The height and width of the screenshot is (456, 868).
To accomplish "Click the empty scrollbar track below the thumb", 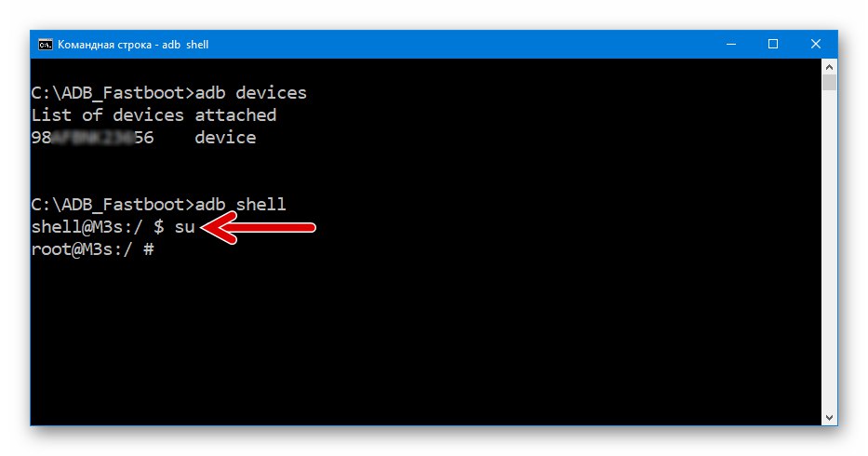I will pyautogui.click(x=830, y=261).
